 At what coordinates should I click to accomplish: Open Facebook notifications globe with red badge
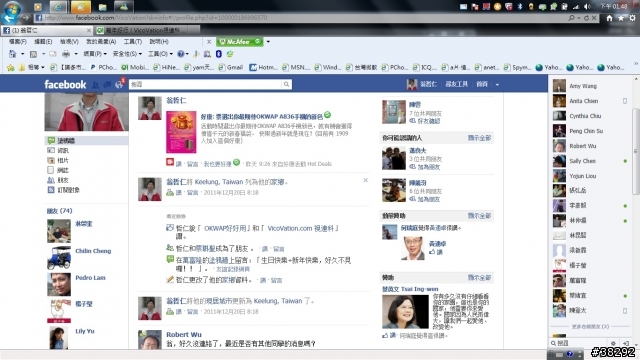(119, 84)
